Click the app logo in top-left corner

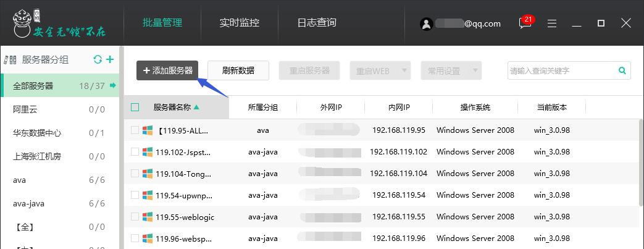click(x=25, y=23)
